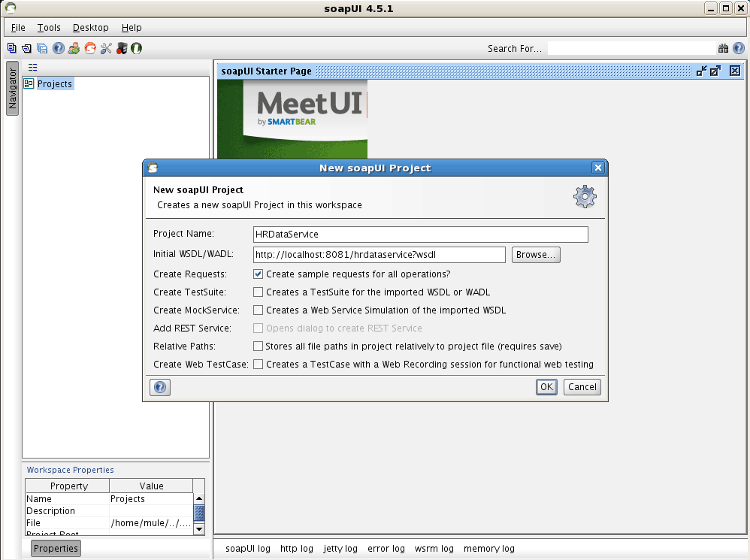
Task: Switch to the http log tab
Action: point(297,549)
